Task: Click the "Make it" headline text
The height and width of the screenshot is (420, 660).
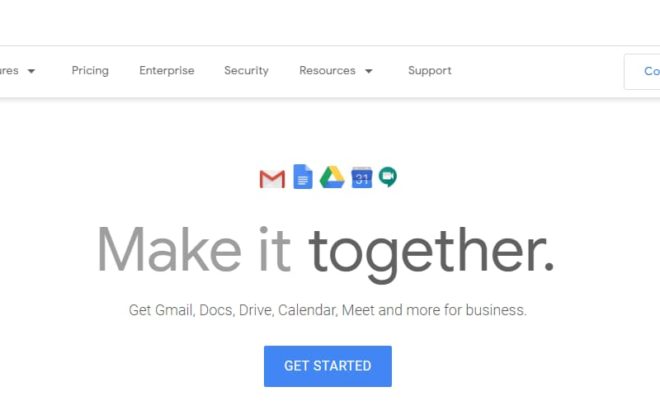Action: [194, 249]
